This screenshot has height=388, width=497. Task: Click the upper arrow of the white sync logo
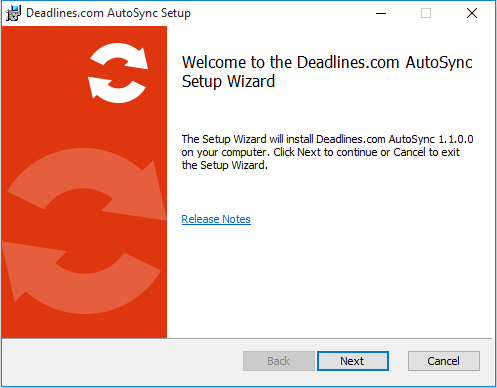(120, 56)
